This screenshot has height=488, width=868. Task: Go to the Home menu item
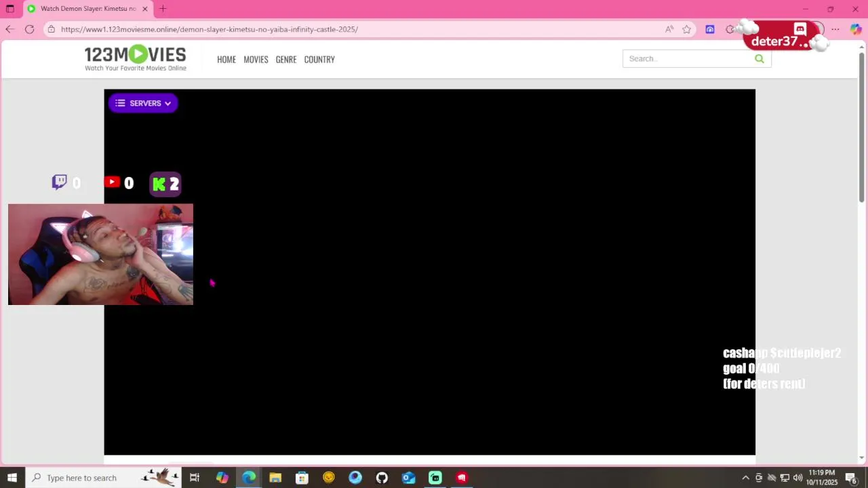pyautogui.click(x=226, y=59)
